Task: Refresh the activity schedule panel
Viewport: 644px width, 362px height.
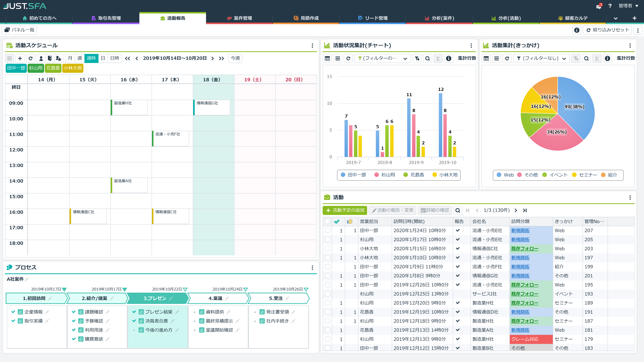Action: pyautogui.click(x=30, y=58)
